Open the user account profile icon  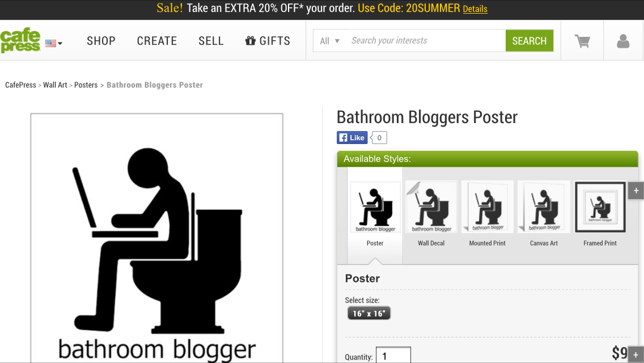pos(623,41)
